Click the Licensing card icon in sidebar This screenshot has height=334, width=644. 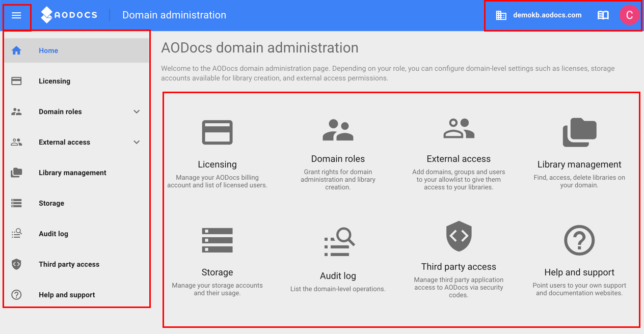coord(16,81)
